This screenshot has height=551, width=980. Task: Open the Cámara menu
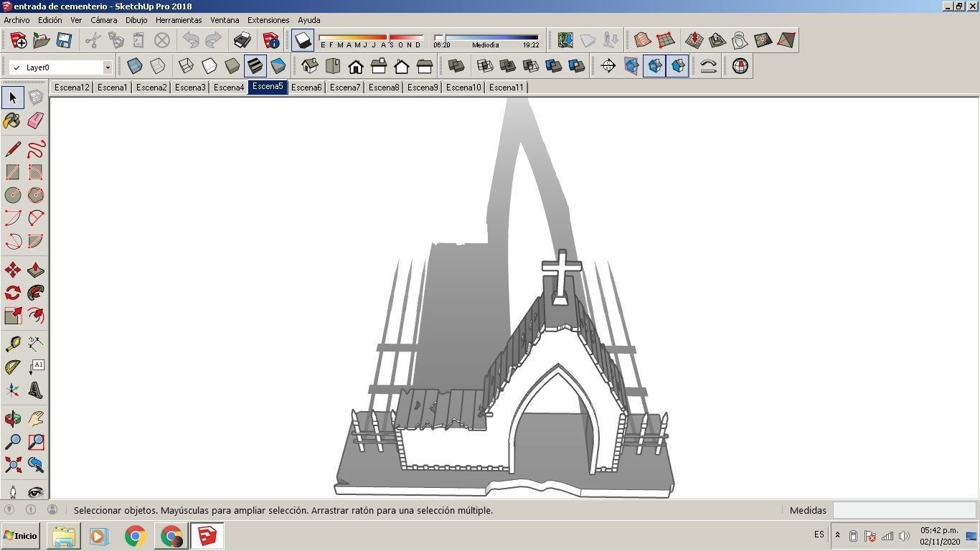click(x=103, y=20)
